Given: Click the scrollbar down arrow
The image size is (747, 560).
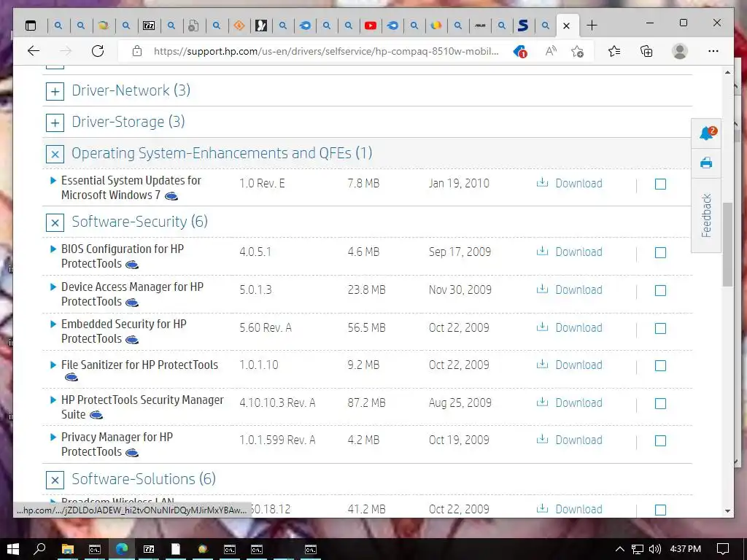Looking at the screenshot, I should click(727, 511).
